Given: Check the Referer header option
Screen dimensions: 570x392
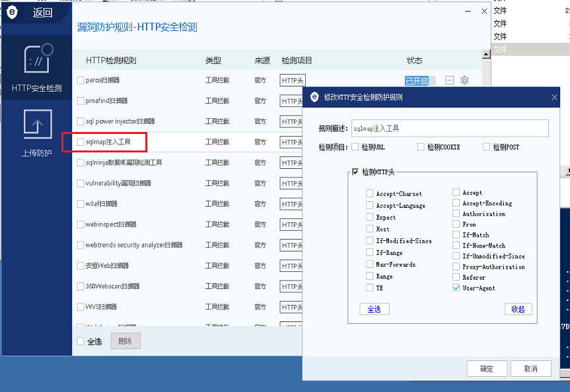Looking at the screenshot, I should coord(456,277).
